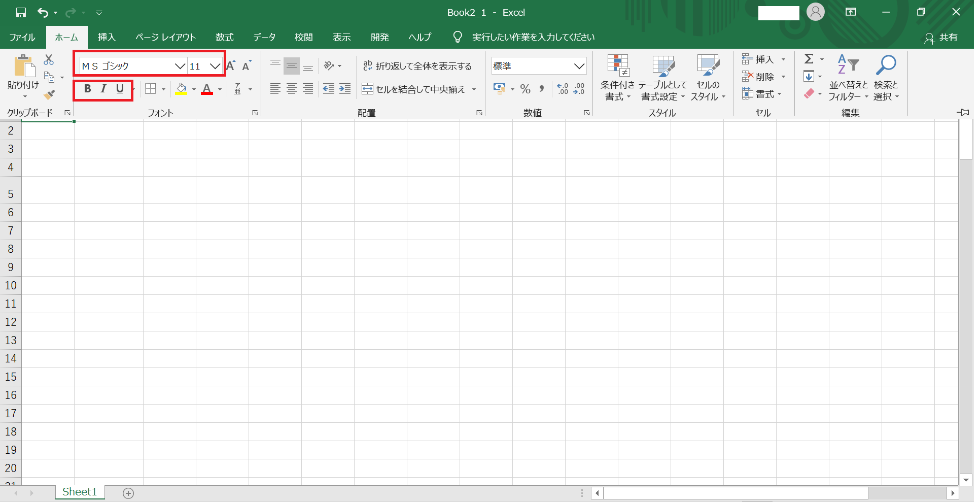
Task: Open 条件付き書式 conditional formatting
Action: [x=618, y=77]
